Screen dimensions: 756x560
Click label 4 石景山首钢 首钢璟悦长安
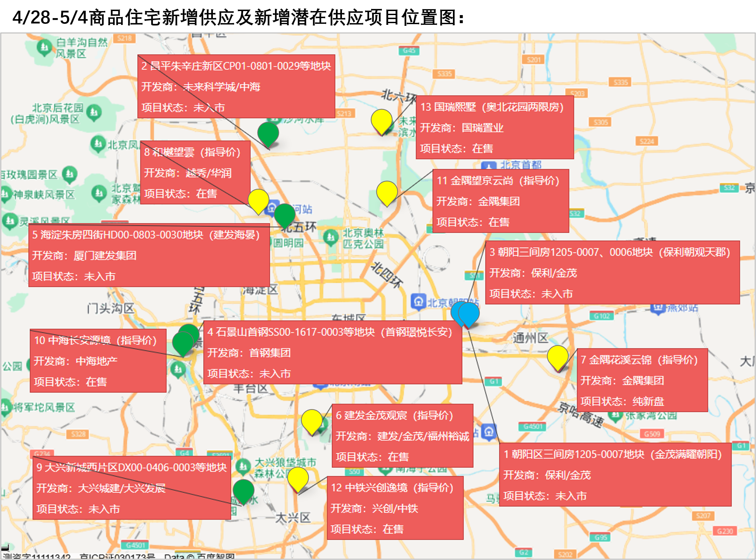pos(333,352)
